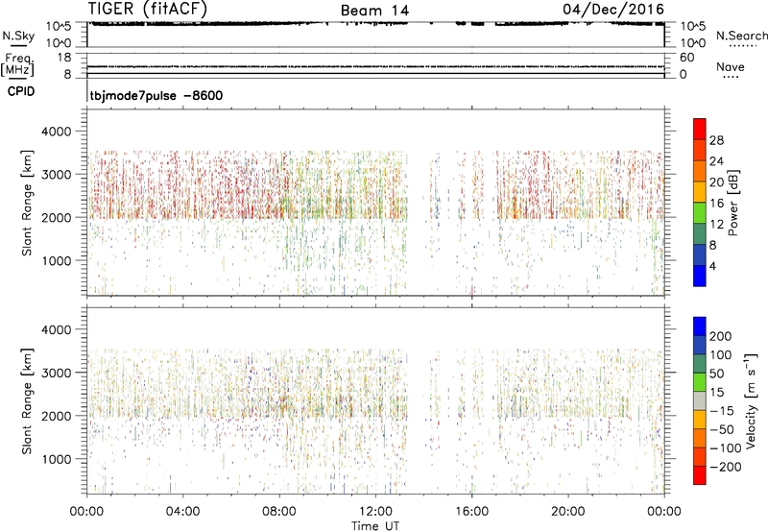Click the "12:00" time tick label
This screenshot has height=532, width=768.
coord(375,512)
